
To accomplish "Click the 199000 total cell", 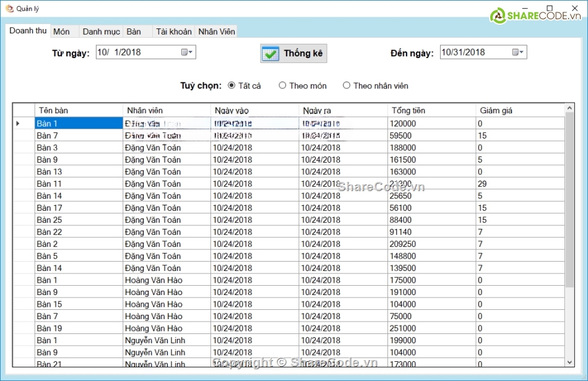I will click(x=431, y=340).
